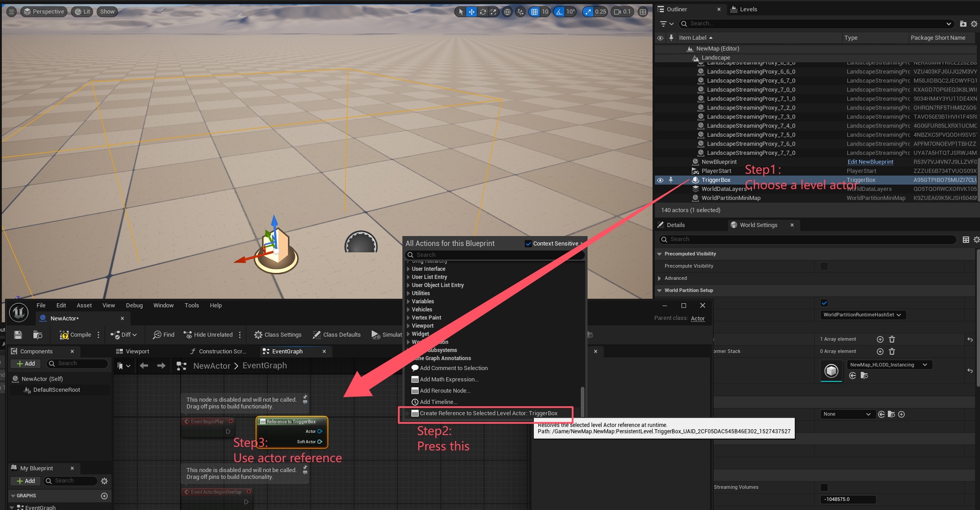Toggle TriggerBox visibility eye icon
This screenshot has width=980, height=510.
point(660,180)
